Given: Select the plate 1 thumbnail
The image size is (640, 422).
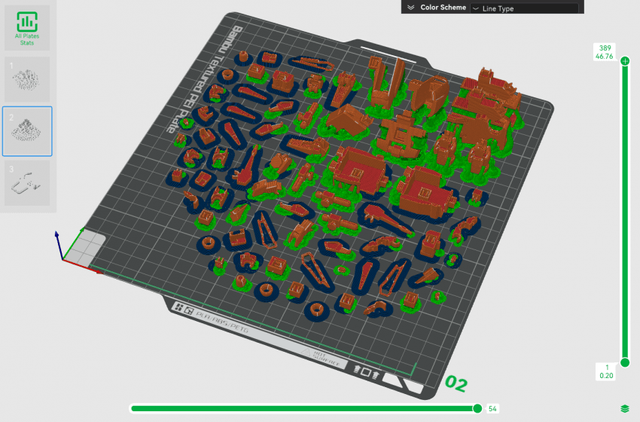Looking at the screenshot, I should [28, 77].
